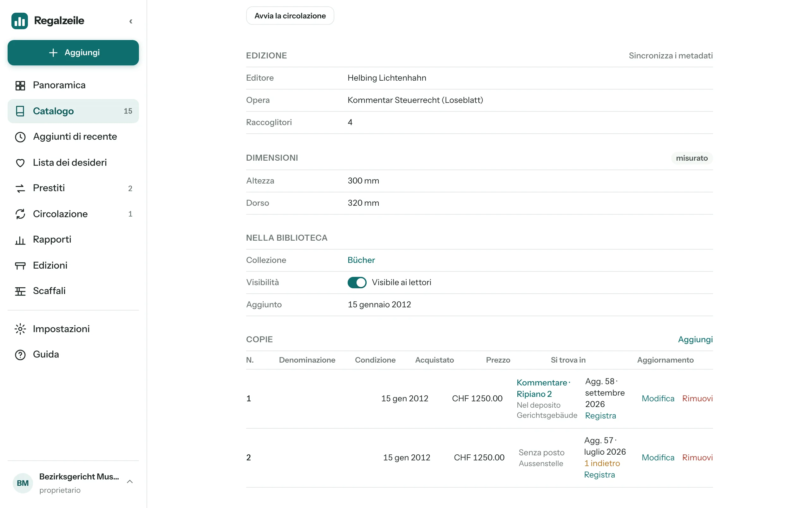
Task: Click Aggiungi in the Copie section
Action: coord(695,339)
